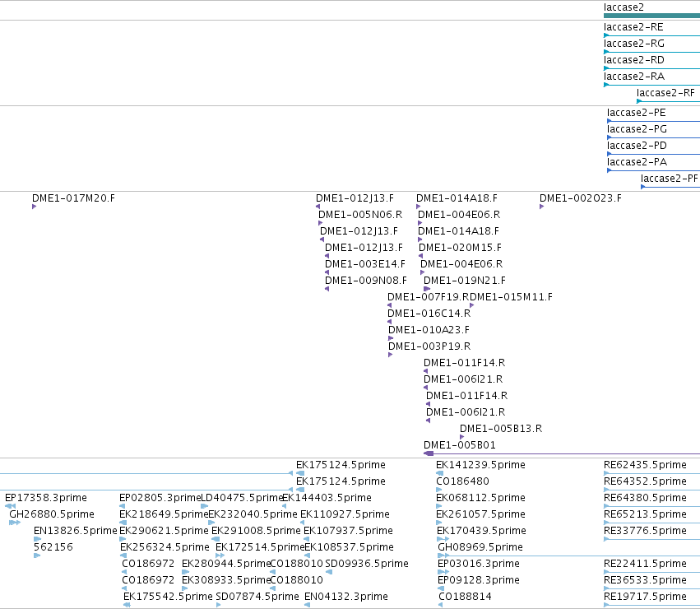This screenshot has height=609, width=700.
Task: Click the EK144403.5prime label
Action: coord(327,498)
